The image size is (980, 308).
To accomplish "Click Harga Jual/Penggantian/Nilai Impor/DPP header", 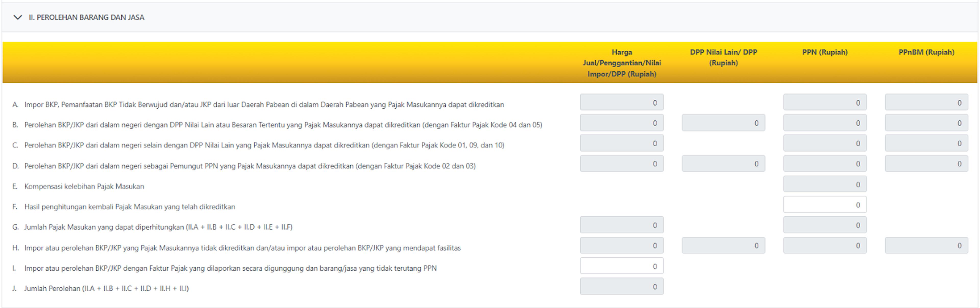I will click(622, 63).
